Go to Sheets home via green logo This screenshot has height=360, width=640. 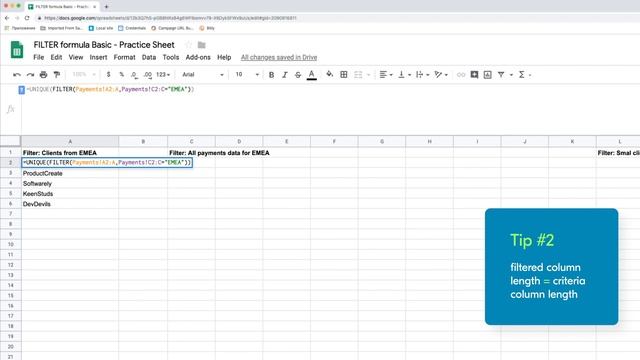pyautogui.click(x=17, y=50)
